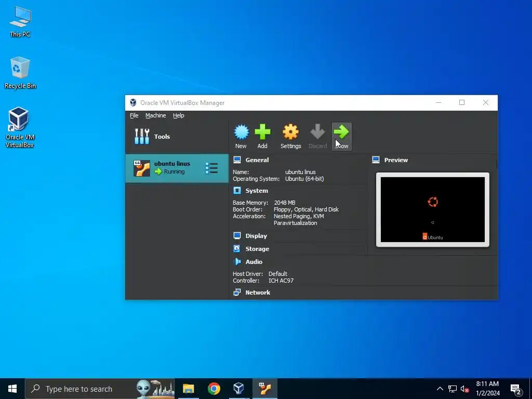
Task: Select the Recycle Bin desktop icon
Action: [x=20, y=73]
